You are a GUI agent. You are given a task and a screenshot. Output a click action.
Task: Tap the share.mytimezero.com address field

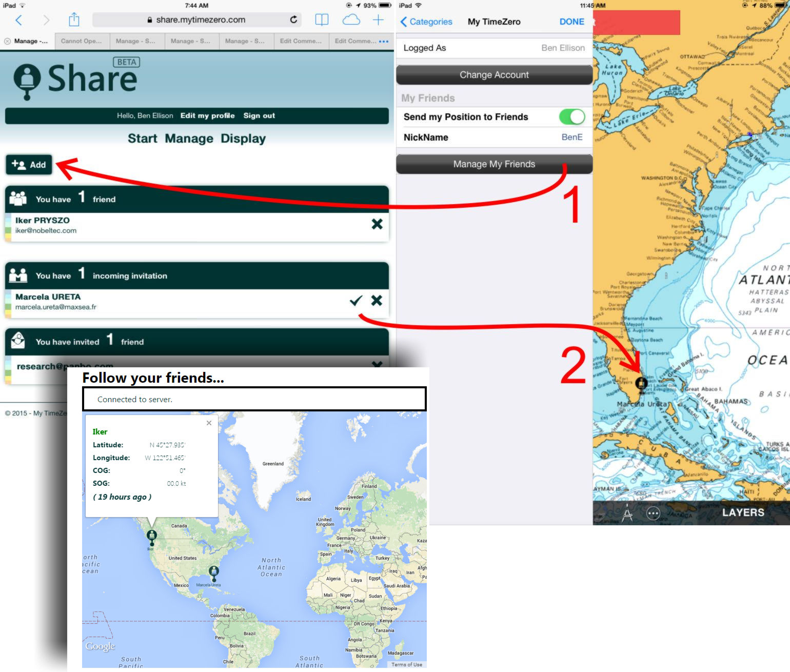[x=196, y=19]
